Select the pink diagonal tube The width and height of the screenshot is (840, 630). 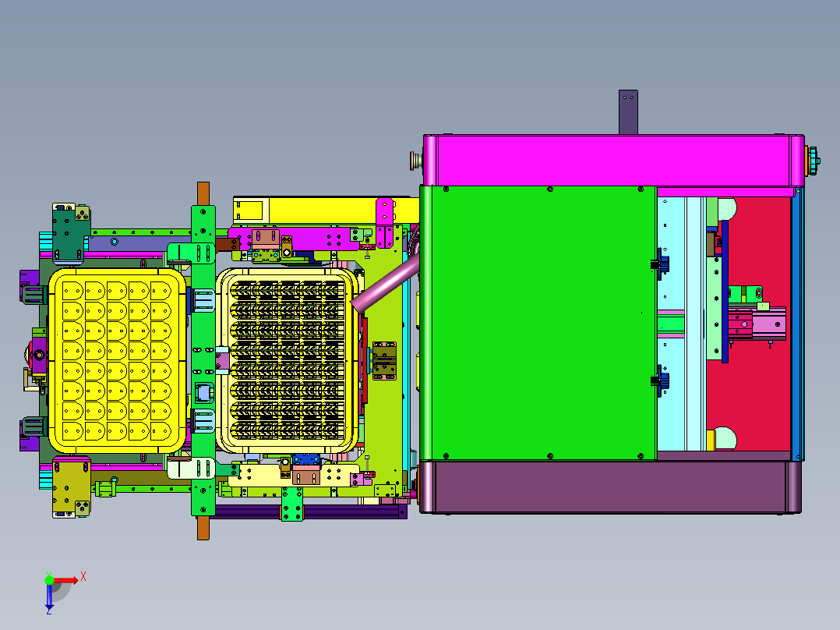[385, 284]
